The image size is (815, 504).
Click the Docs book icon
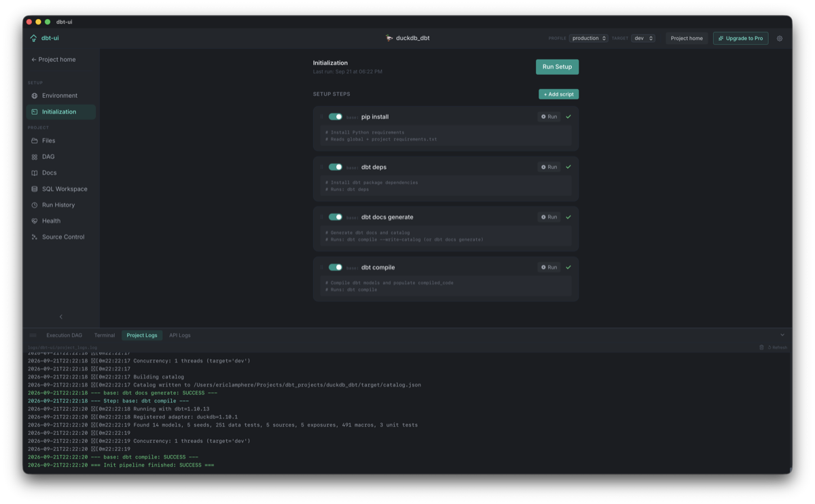[x=35, y=173]
